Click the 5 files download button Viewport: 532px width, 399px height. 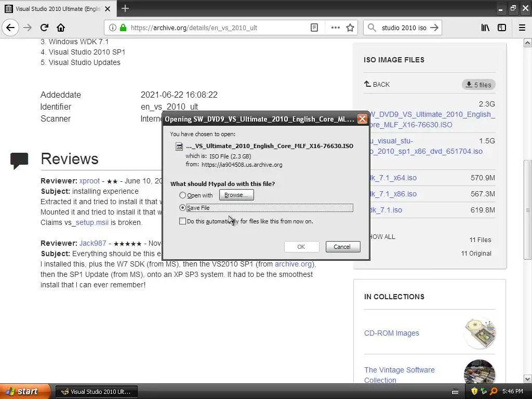coord(478,85)
